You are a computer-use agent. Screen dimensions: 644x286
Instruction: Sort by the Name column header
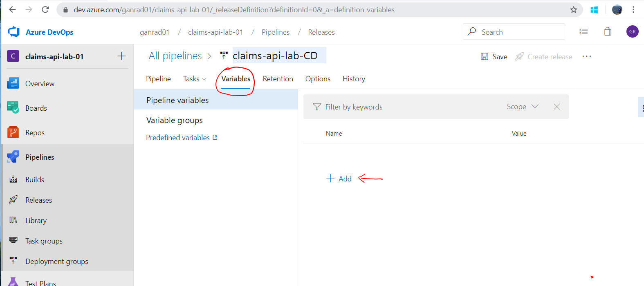334,134
